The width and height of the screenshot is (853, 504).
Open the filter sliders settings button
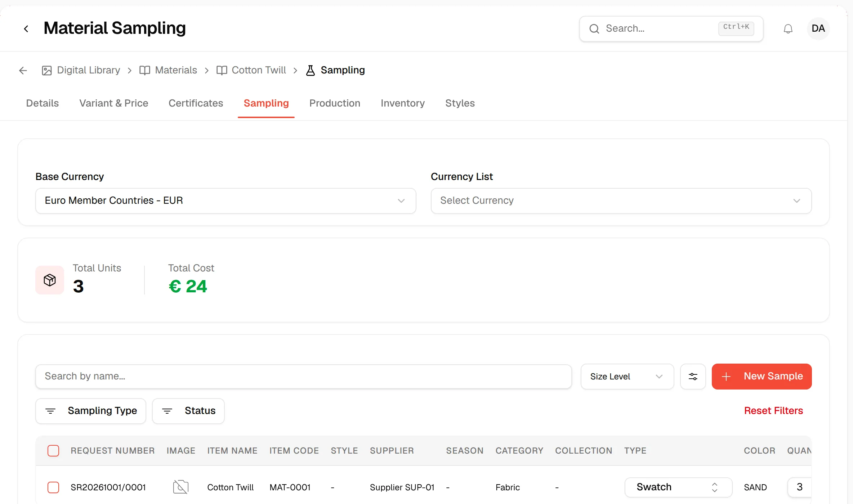point(693,377)
